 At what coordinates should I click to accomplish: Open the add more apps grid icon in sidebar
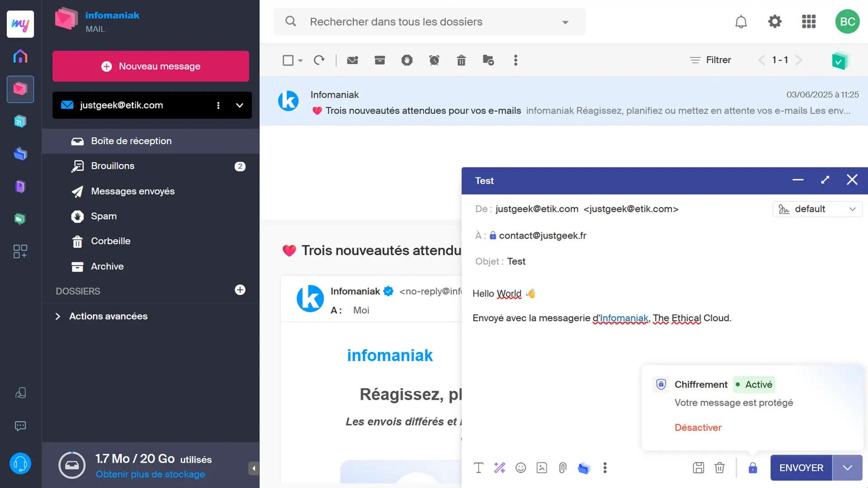tap(20, 252)
